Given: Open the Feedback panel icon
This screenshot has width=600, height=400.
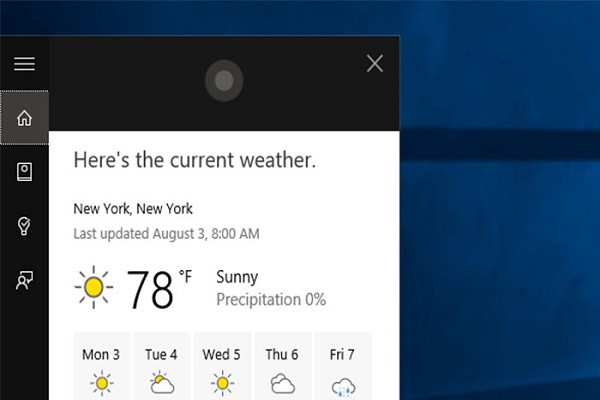Looking at the screenshot, I should click(24, 281).
